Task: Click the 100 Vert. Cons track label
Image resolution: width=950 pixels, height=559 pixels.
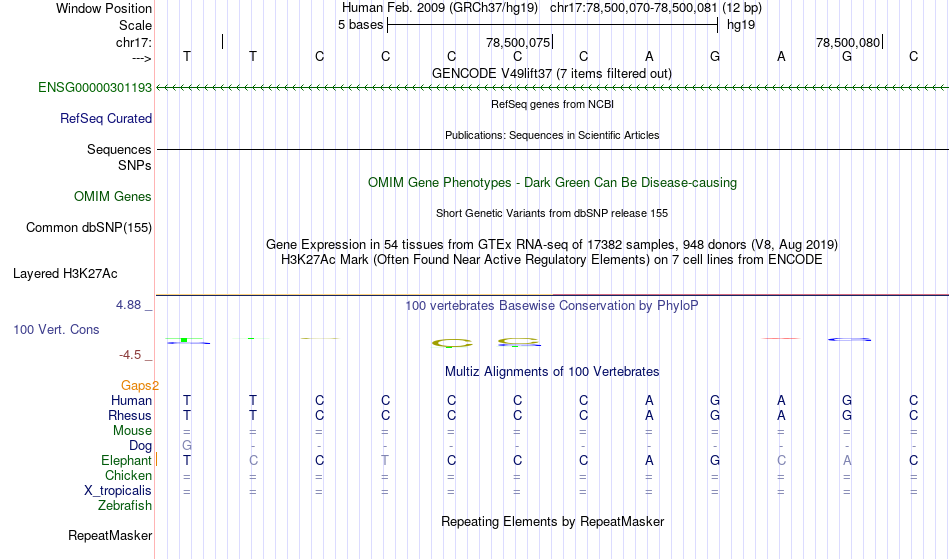Action: 56,329
